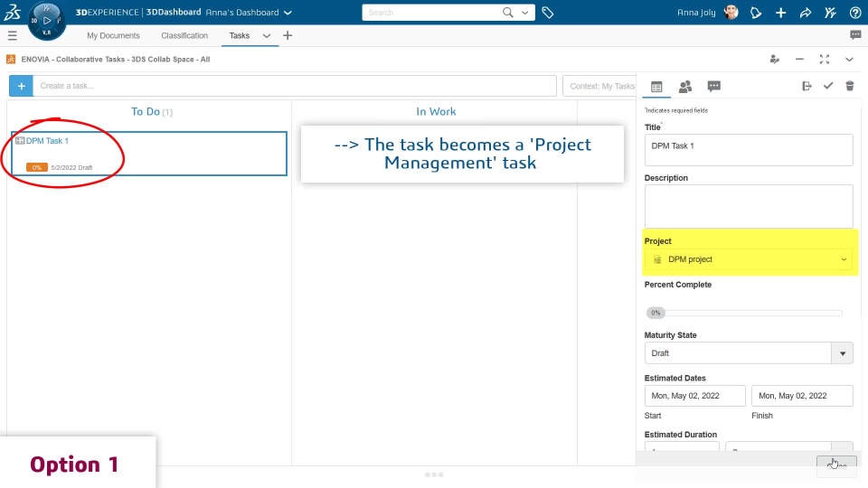Viewport: 868px width, 488px height.
Task: Click the Share arrow icon
Action: coord(805,12)
